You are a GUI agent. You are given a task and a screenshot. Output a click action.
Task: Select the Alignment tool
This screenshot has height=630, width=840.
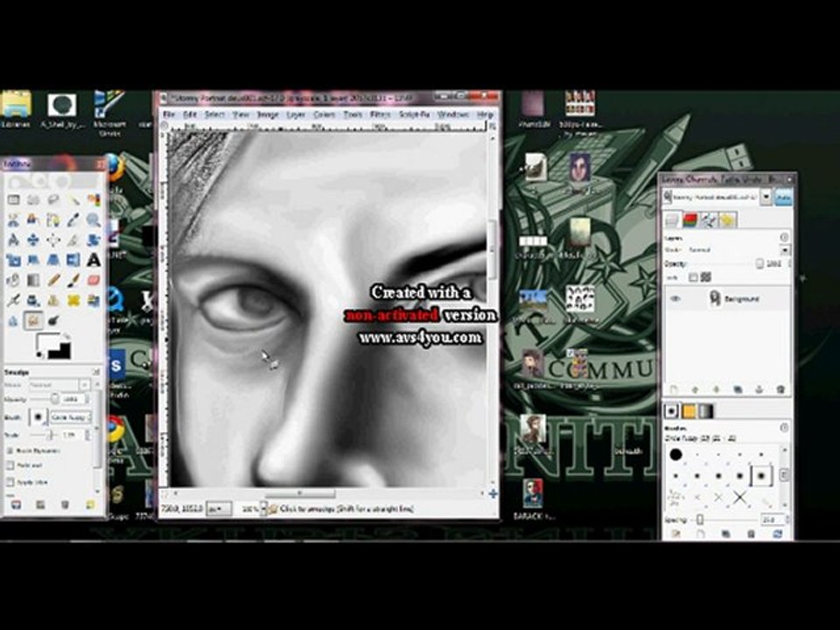coord(53,240)
